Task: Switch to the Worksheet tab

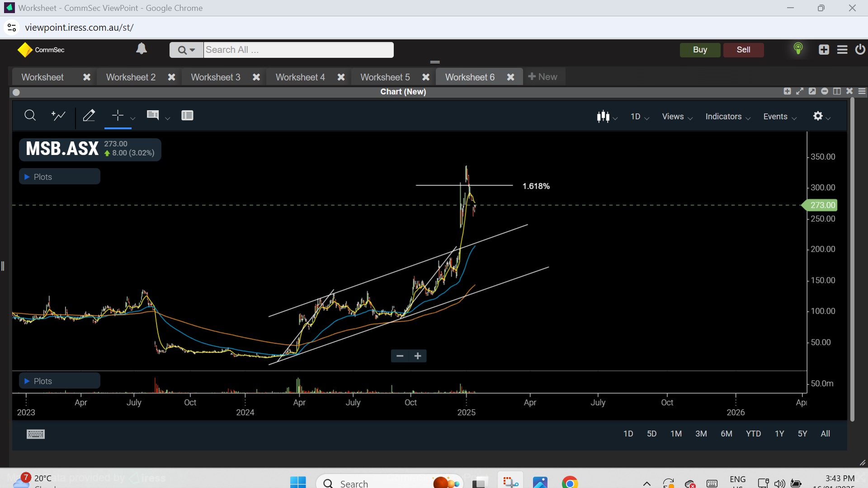Action: 42,77
